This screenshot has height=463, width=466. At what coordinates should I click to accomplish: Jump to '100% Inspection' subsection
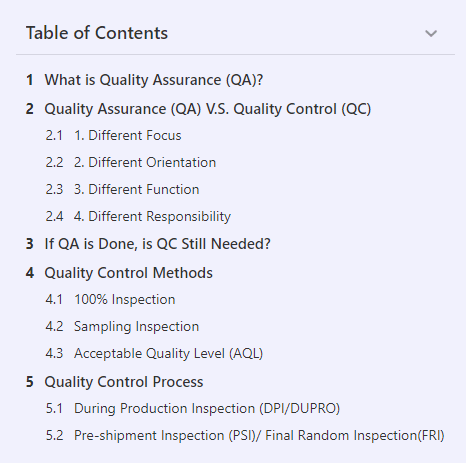tap(125, 299)
